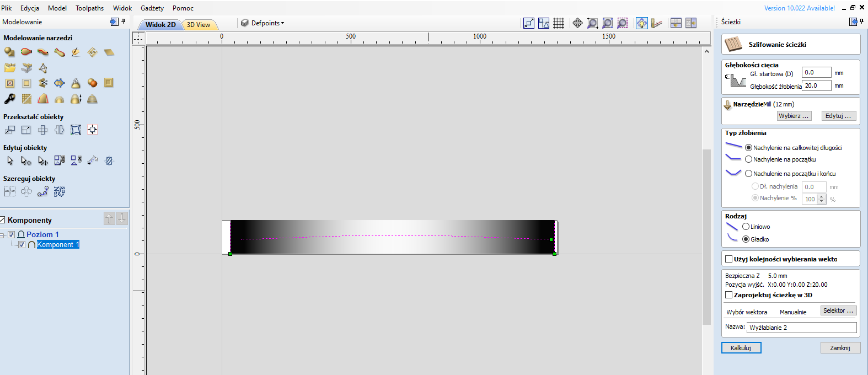The image size is (868, 375).
Task: Click the Nazwa toolpath name field
Action: click(801, 328)
